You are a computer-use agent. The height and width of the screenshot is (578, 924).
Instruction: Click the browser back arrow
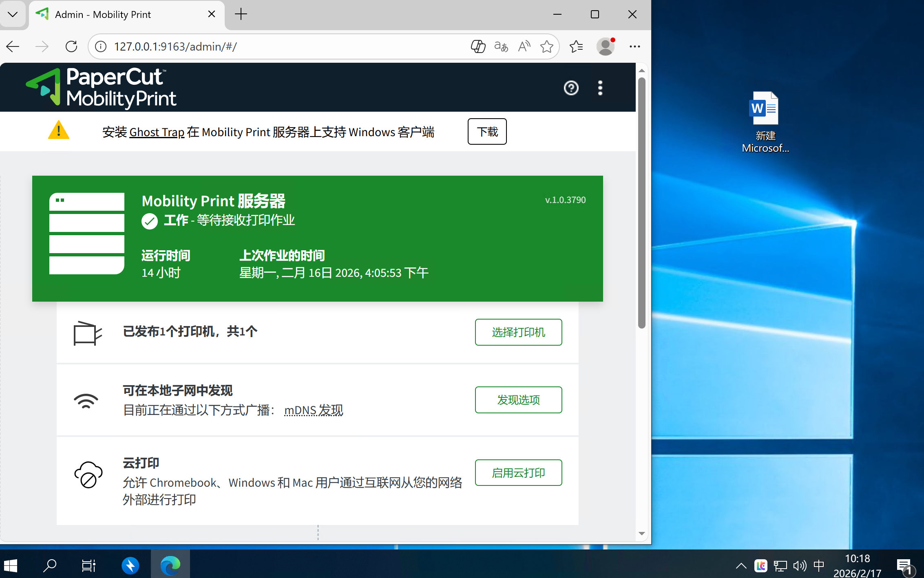point(13,46)
